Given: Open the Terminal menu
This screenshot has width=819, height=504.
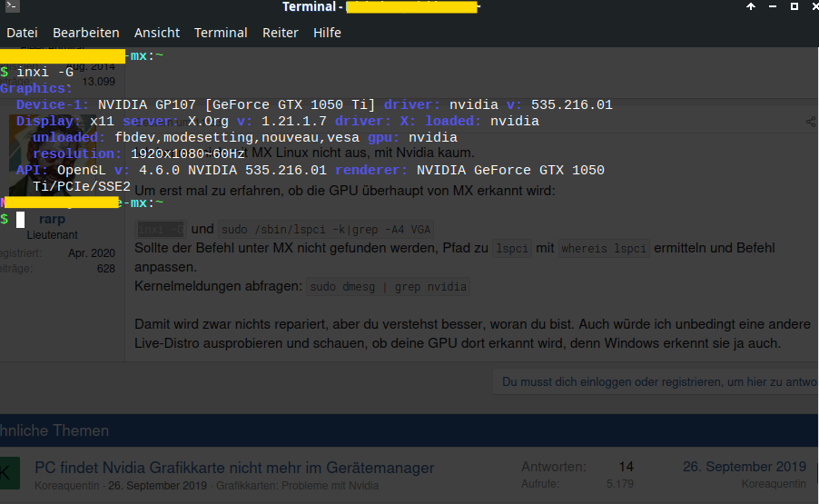Looking at the screenshot, I should (x=221, y=33).
